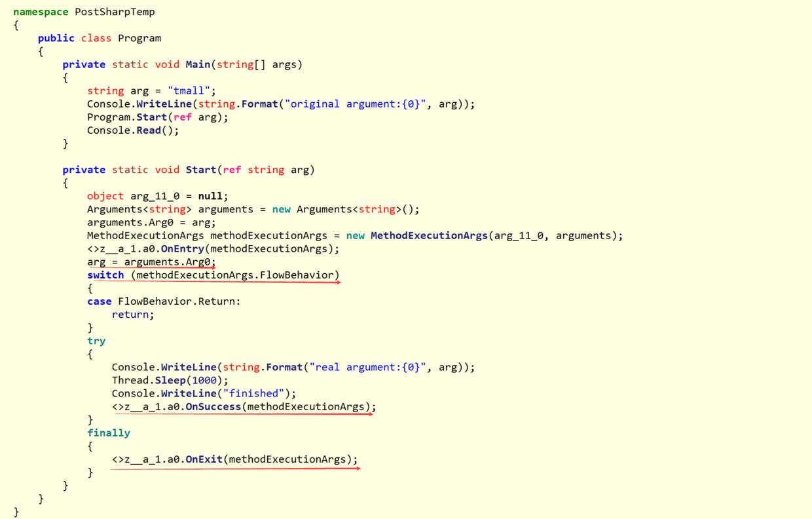Click the OnEntry(methodExecutionArgs) call

213,248
